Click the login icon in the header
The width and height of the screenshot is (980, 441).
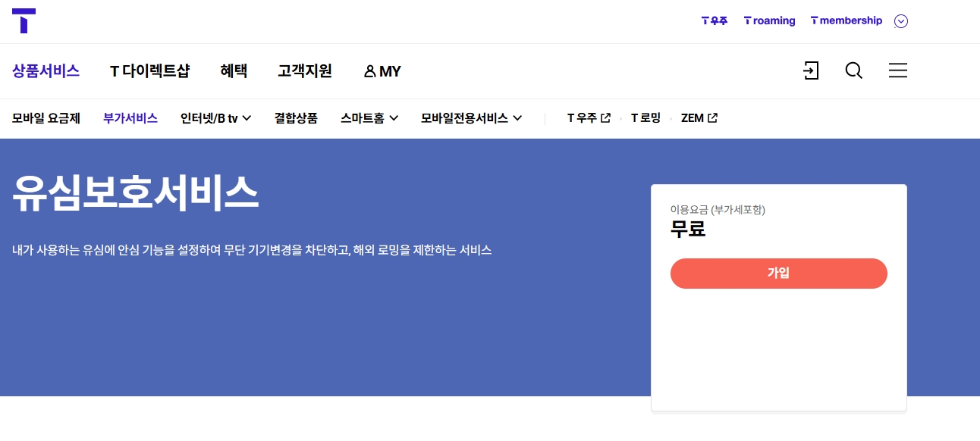[x=811, y=70]
